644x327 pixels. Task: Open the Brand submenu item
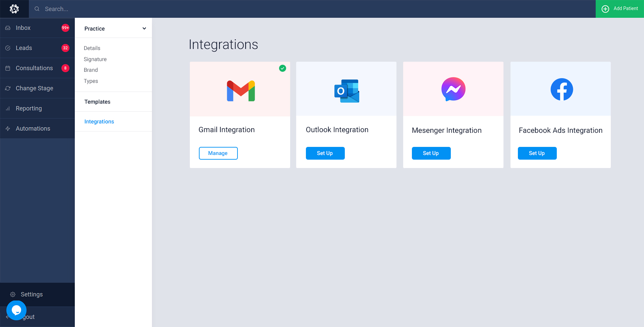click(91, 70)
